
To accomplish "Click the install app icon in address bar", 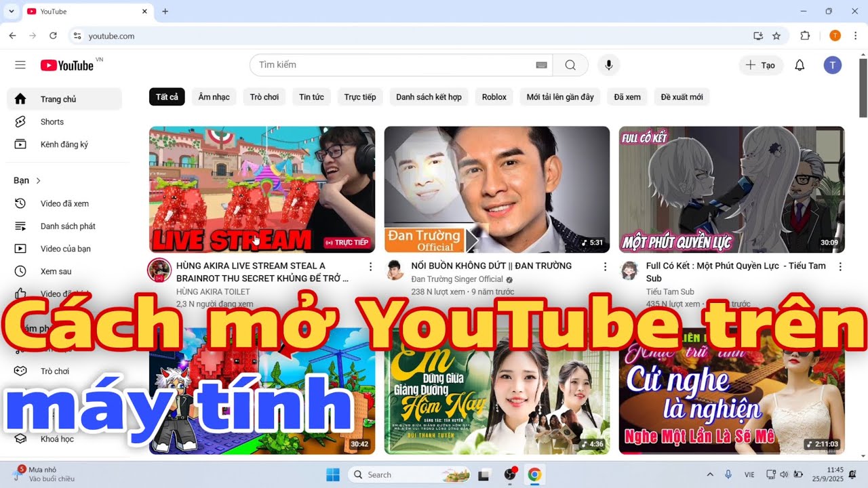I will (758, 36).
